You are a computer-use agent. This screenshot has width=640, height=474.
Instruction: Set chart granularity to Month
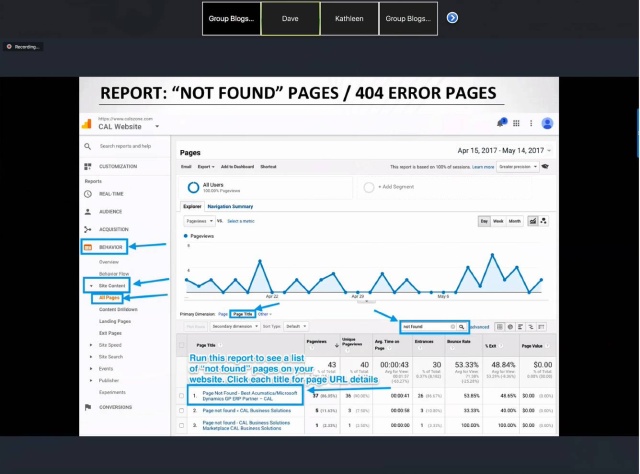(x=514, y=221)
